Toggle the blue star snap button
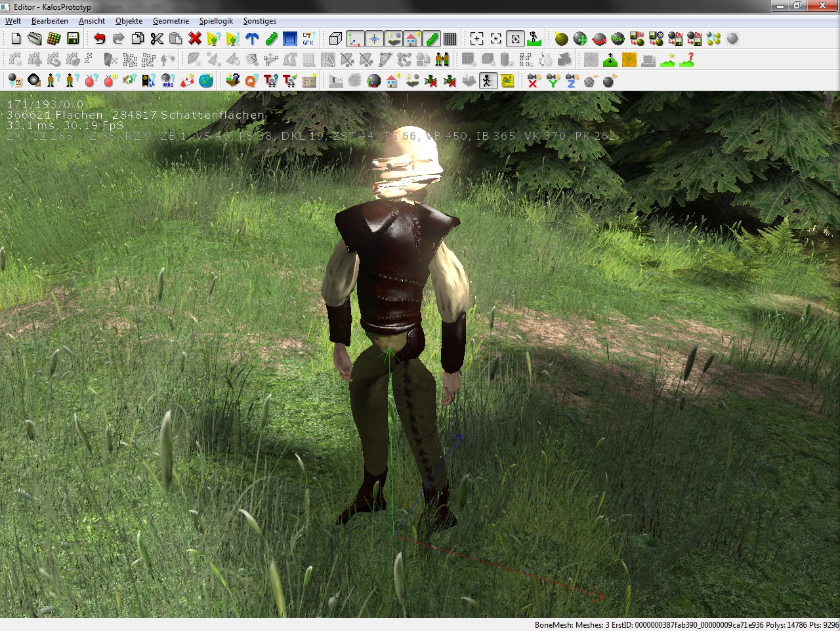Viewport: 840px width, 631px height. pyautogui.click(x=374, y=39)
